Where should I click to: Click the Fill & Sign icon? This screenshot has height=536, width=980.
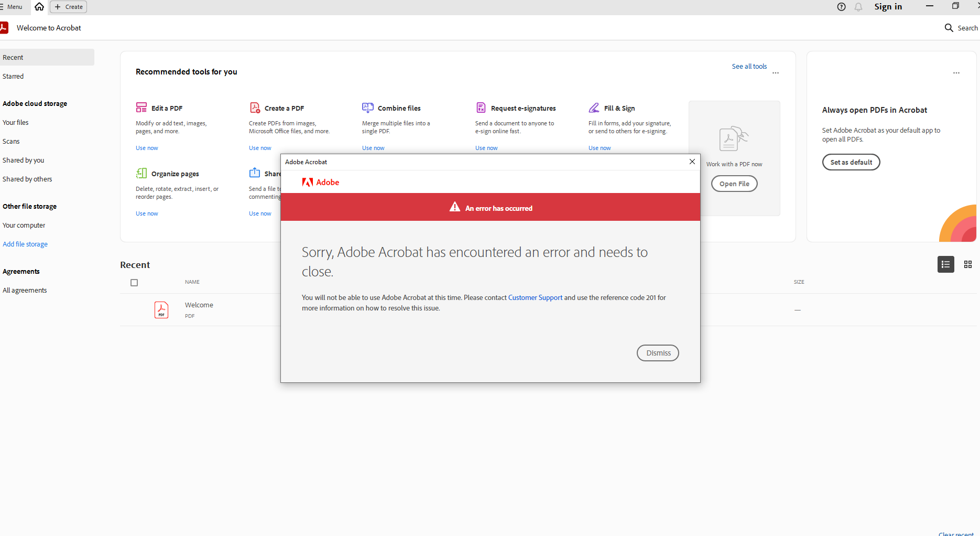[x=594, y=108]
